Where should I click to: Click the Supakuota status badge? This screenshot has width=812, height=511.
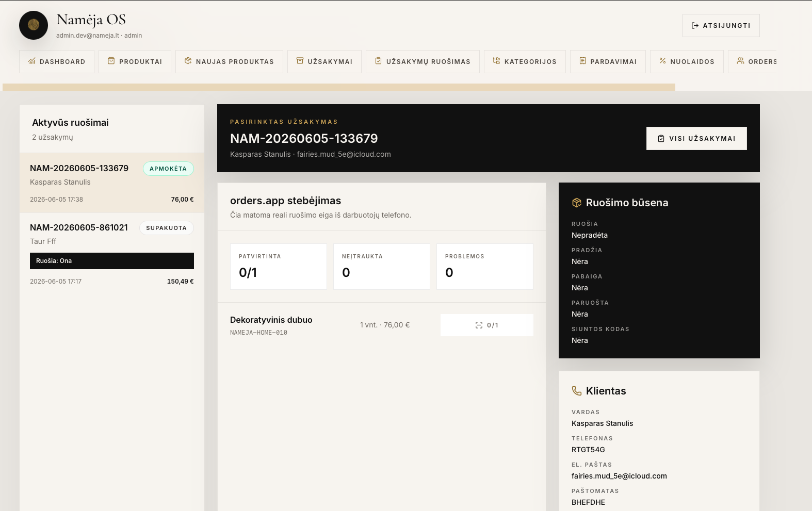(167, 228)
